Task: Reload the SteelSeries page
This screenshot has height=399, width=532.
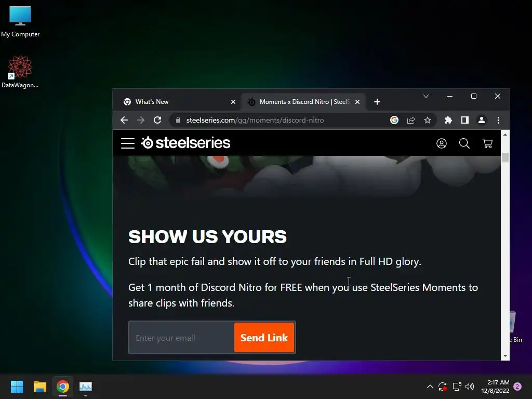Action: (157, 120)
